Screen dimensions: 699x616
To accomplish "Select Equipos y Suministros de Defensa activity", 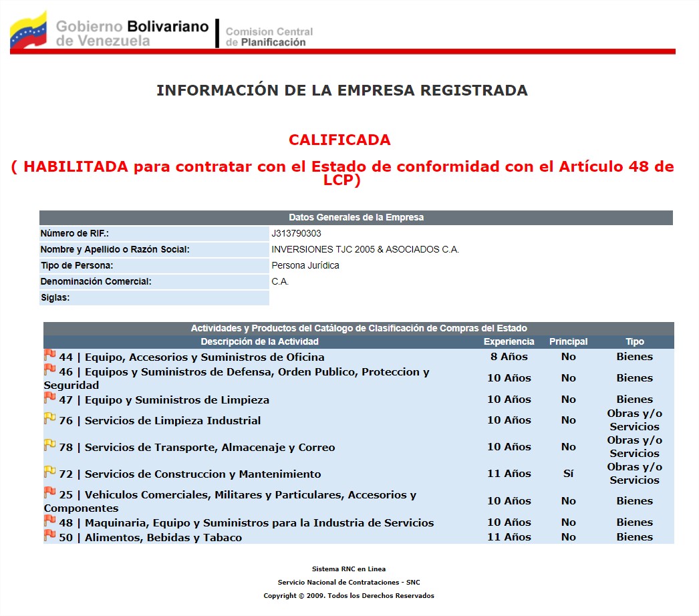I will click(x=237, y=378).
